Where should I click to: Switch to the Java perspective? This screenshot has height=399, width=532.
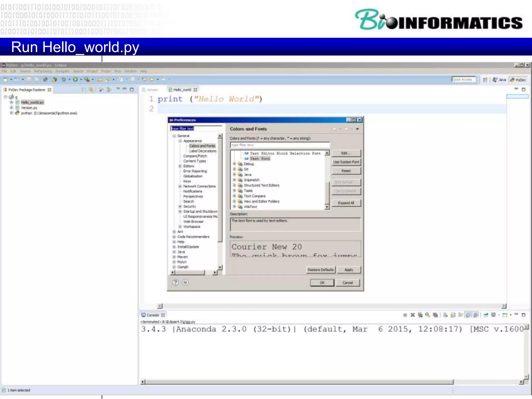coord(499,80)
